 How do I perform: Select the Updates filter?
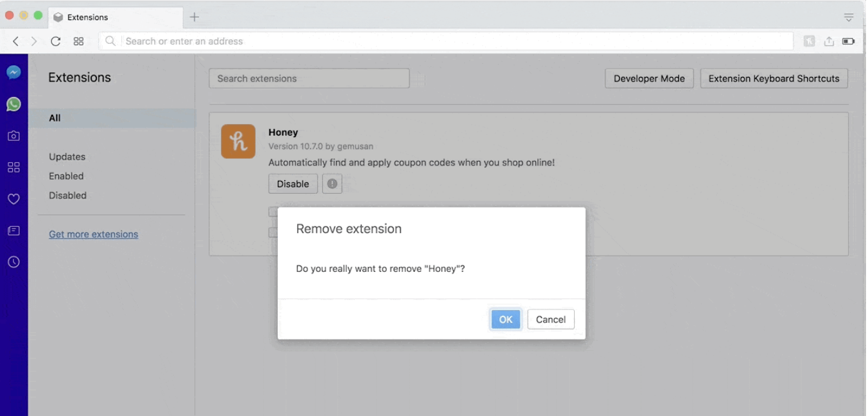(67, 157)
